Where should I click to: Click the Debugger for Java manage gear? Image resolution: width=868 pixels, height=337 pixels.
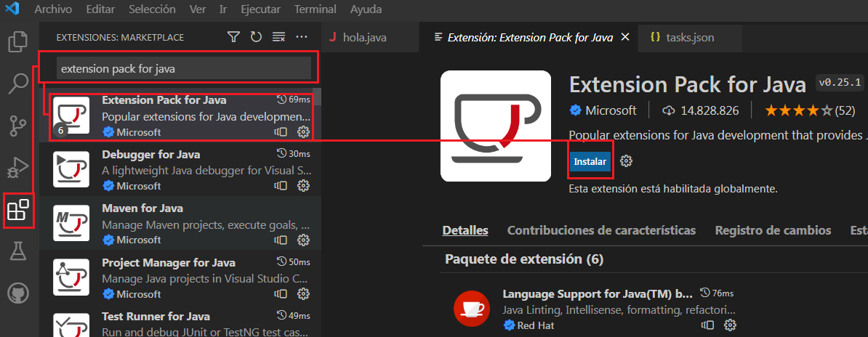(x=303, y=185)
